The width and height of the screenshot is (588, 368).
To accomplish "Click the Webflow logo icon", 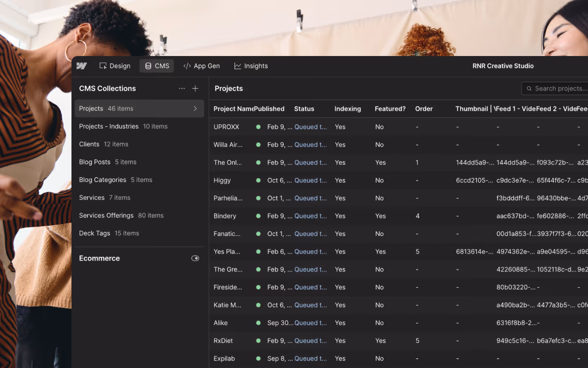I will pos(82,66).
